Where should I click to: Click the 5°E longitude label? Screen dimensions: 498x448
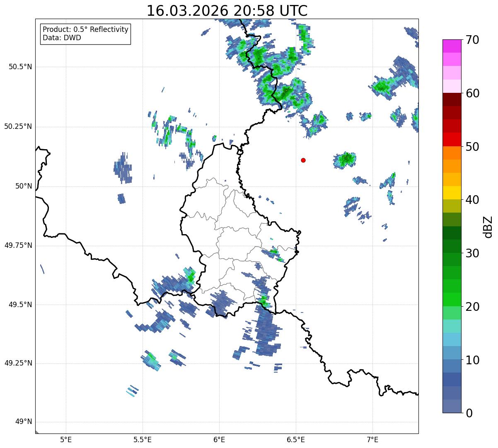click(x=66, y=439)
